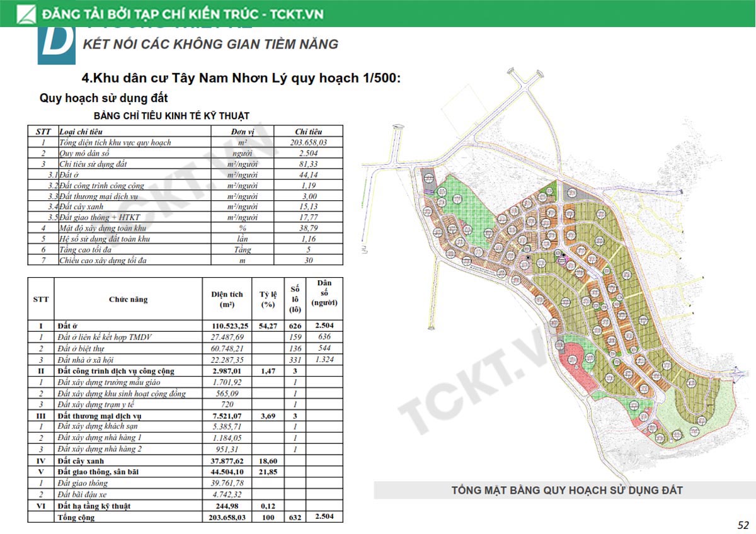This screenshot has height=534, width=756.
Task: Click the area value '2.987,01'
Action: tap(227, 372)
